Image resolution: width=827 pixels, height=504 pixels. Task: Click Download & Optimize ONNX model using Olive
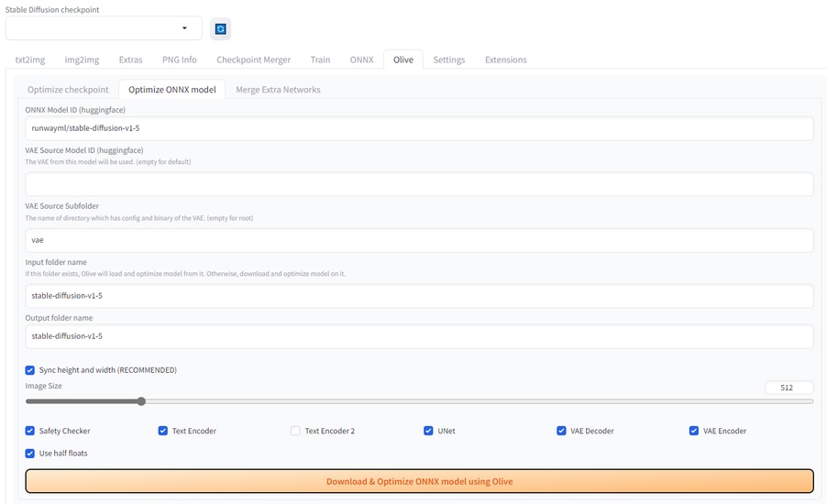pos(419,481)
